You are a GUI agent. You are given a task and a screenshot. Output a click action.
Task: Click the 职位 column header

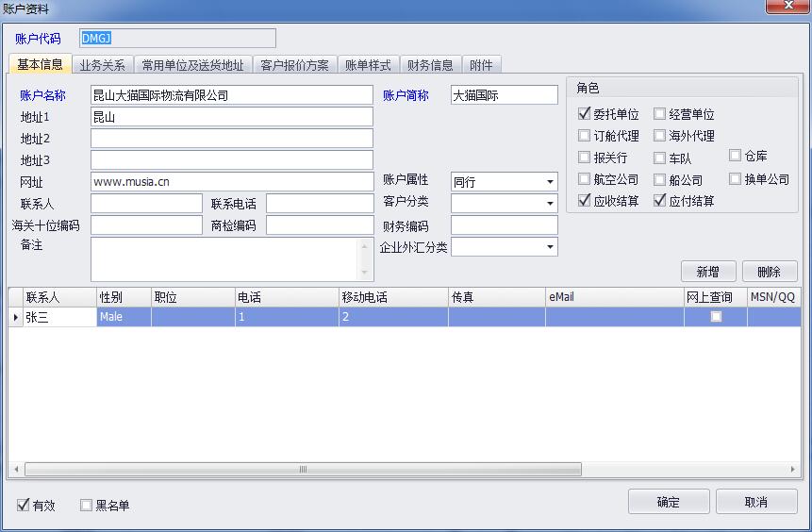pyautogui.click(x=192, y=297)
